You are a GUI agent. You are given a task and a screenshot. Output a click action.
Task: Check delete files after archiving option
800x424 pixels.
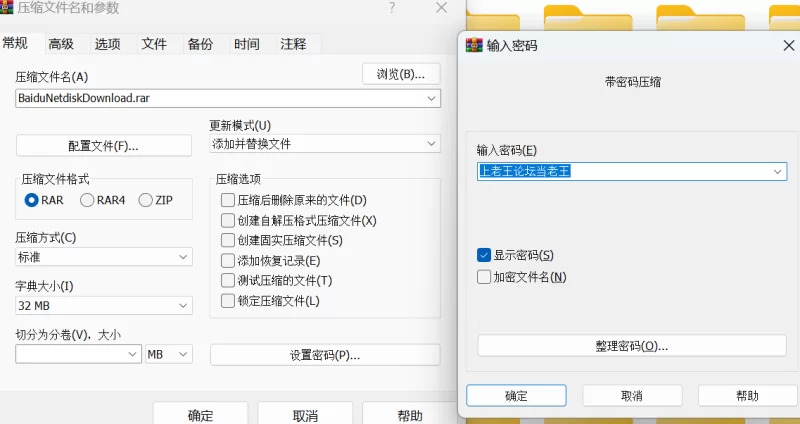[x=228, y=200]
